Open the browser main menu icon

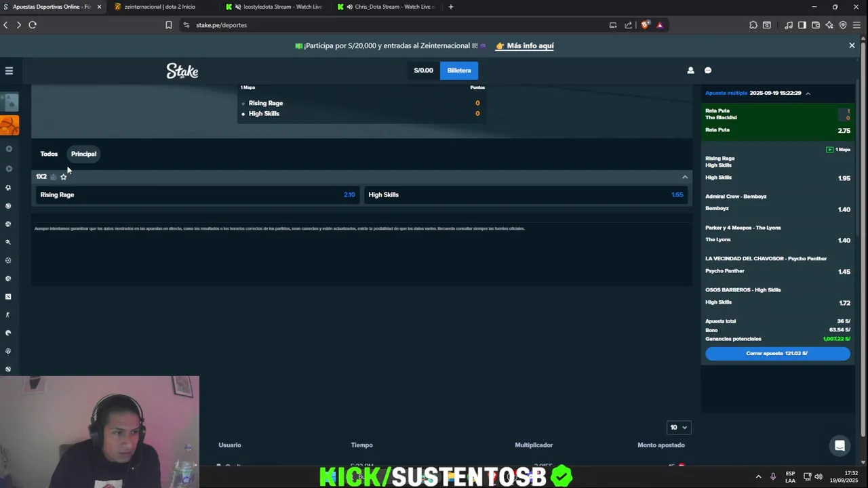tap(856, 25)
